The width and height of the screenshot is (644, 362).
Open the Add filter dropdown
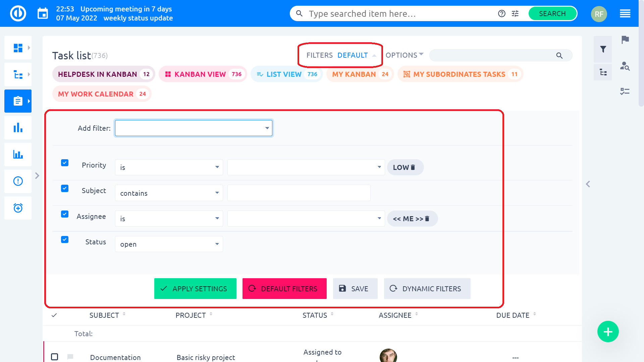(194, 128)
